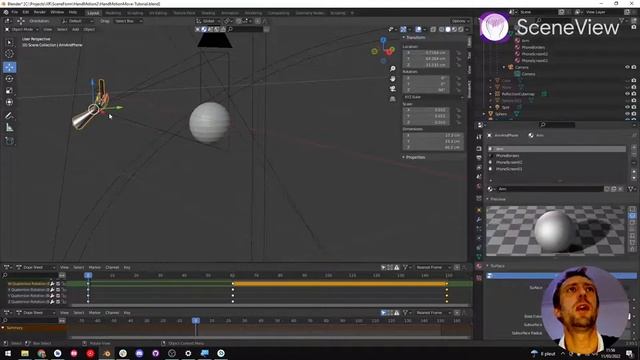
Task: Collapse the Summary row in lower Dope Sheet
Action: tap(3, 328)
